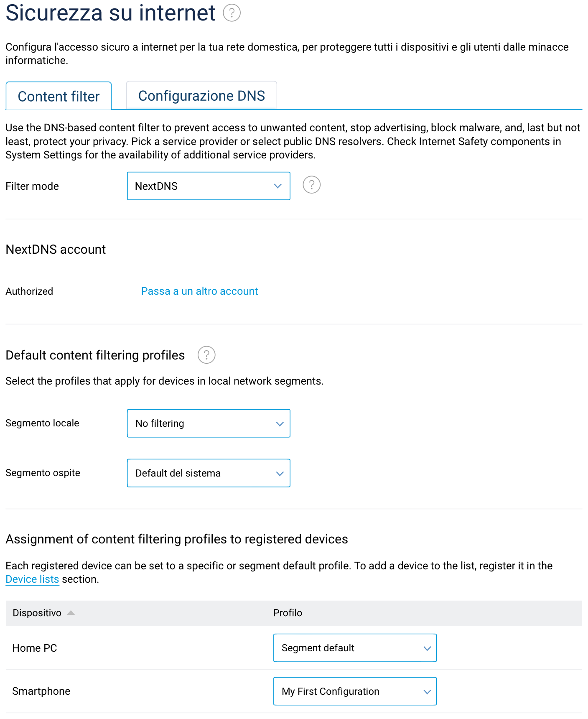This screenshot has height=719, width=588.
Task: Click the chevron in Segment default box
Action: [427, 648]
